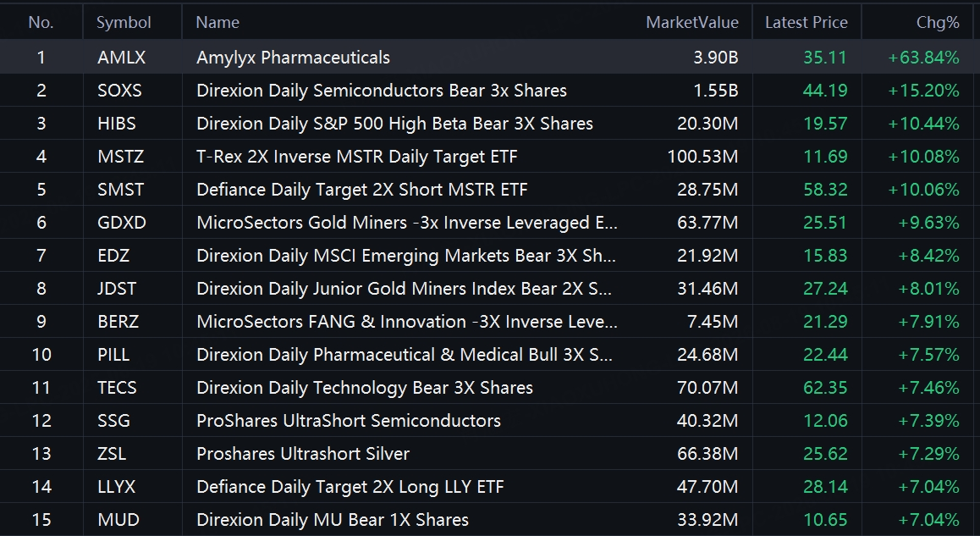Open Amylyx Pharmaceuticals row name
The image size is (980, 536).
click(x=293, y=58)
